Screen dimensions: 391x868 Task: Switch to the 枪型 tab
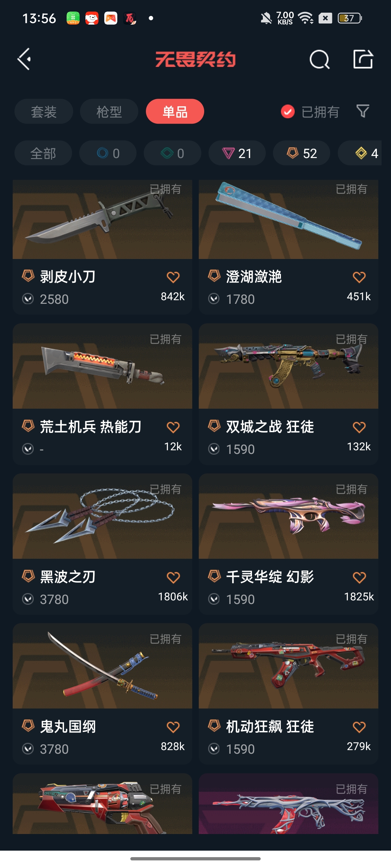(109, 111)
